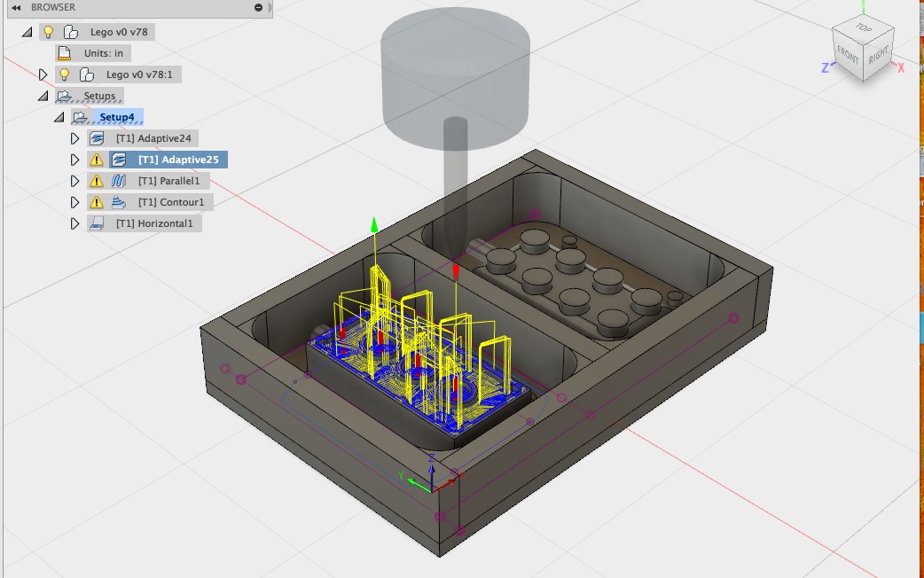Collapse the Setups node
Screen dimensions: 924x578
[43, 96]
